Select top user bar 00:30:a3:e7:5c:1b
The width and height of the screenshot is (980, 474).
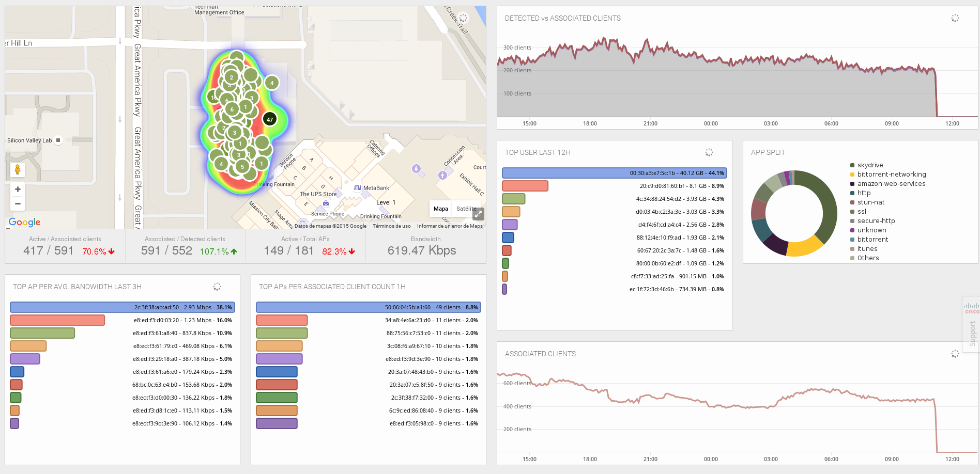point(615,173)
